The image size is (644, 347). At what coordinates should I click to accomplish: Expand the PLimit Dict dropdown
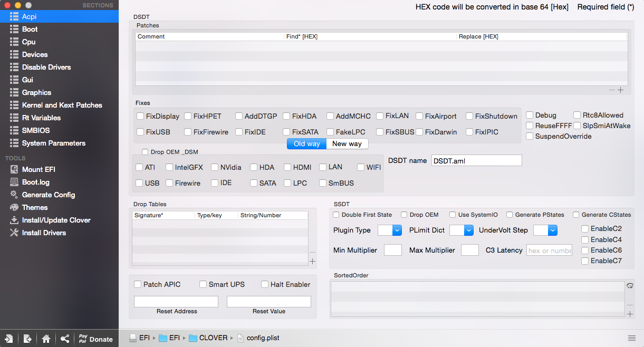(461, 230)
